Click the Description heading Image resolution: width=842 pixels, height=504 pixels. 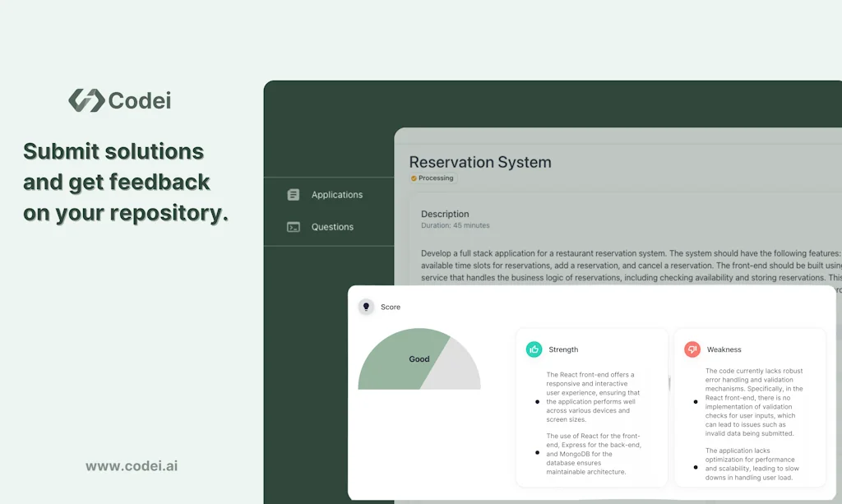pyautogui.click(x=445, y=214)
